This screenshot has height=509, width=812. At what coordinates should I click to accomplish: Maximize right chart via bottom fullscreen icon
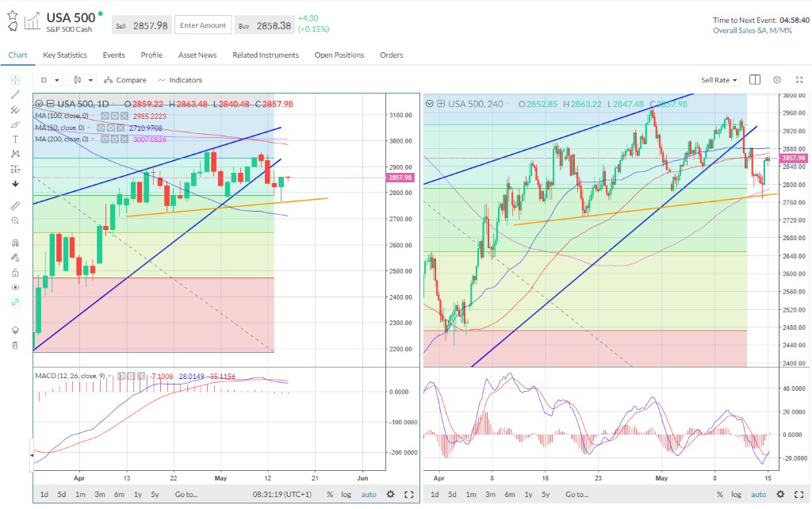(x=799, y=495)
